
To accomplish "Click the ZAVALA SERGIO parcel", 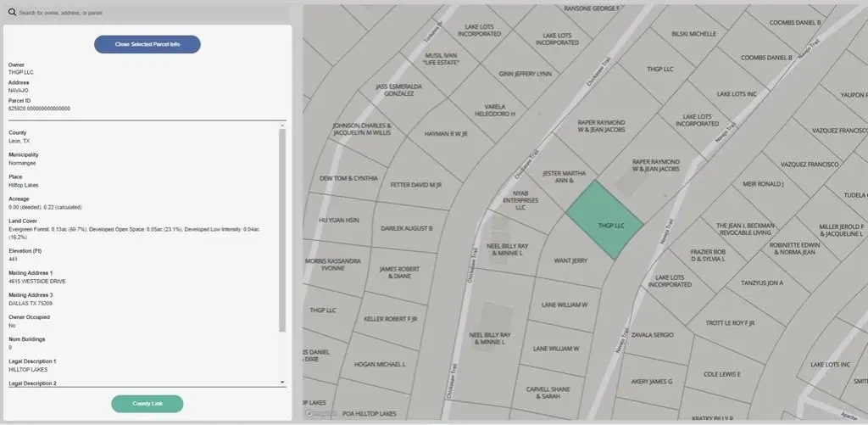I will pos(651,335).
